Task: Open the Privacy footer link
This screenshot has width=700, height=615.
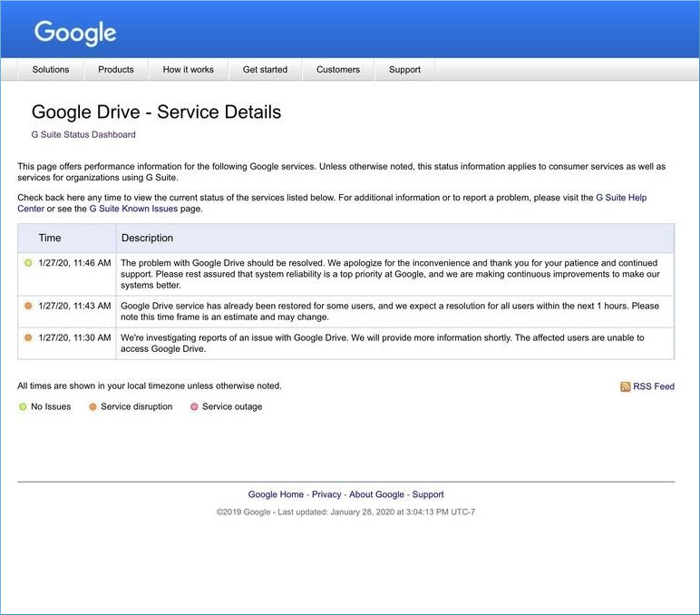Action: [326, 494]
